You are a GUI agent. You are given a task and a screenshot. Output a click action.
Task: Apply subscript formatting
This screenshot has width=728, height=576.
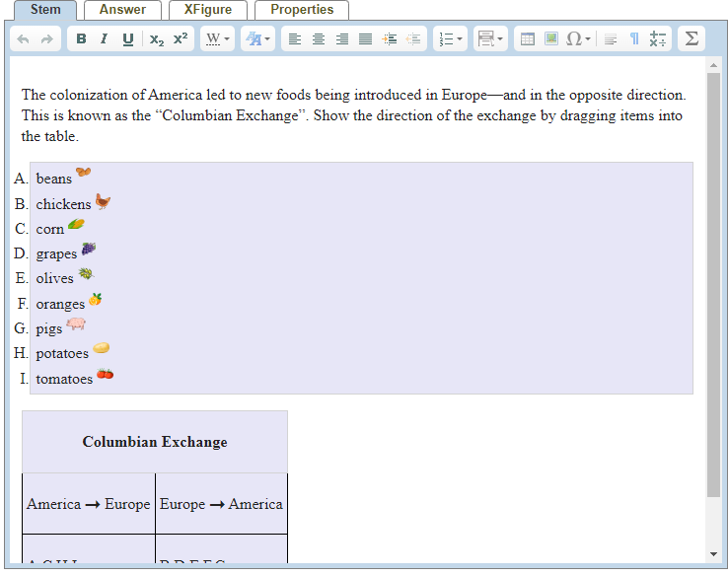click(x=157, y=39)
